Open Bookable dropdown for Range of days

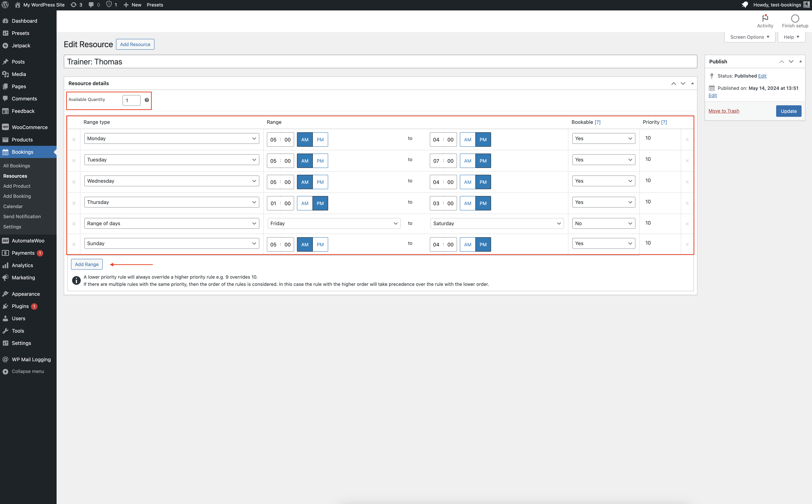coord(603,223)
